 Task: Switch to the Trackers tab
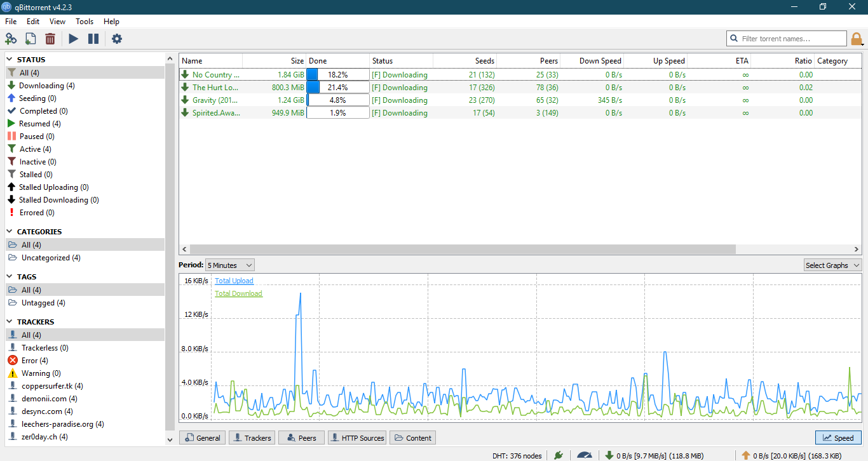click(252, 438)
